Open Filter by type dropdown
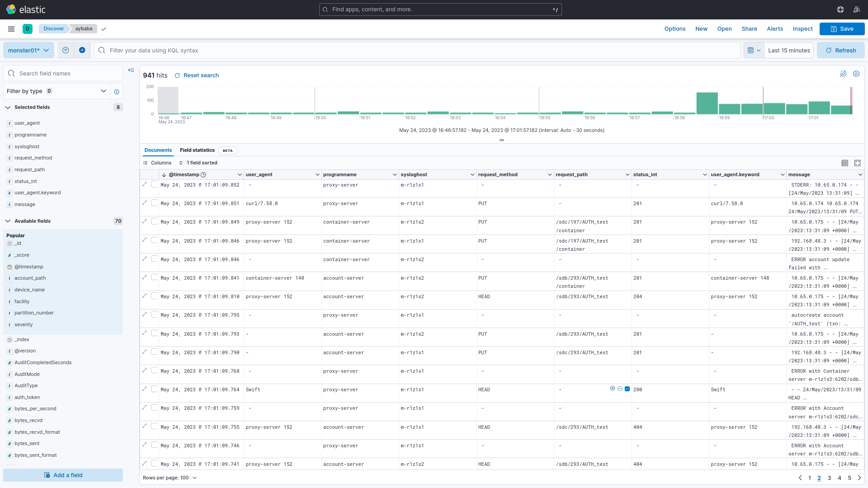 coord(57,91)
